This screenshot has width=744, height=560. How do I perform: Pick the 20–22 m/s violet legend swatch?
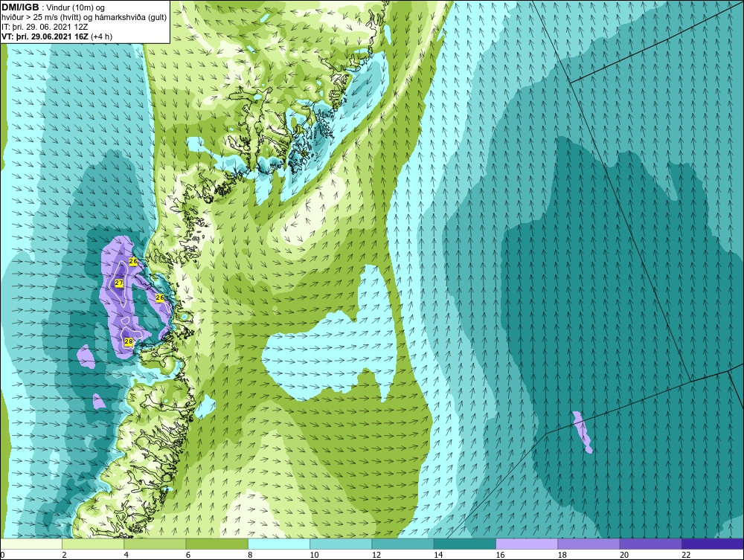[x=650, y=544]
